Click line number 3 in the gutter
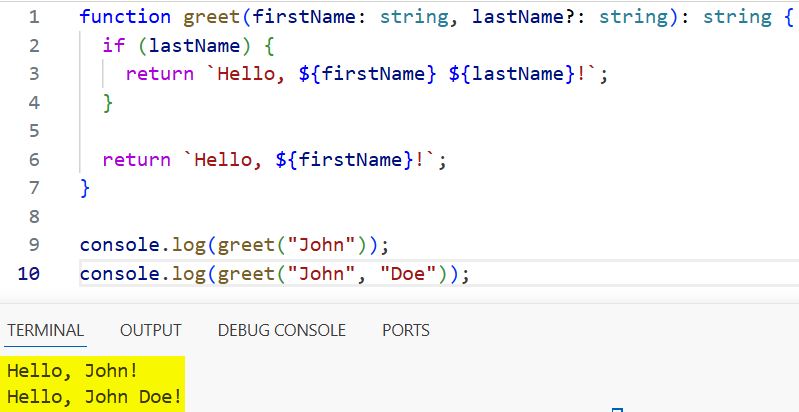Screen dimensions: 799x412 (x=34, y=74)
